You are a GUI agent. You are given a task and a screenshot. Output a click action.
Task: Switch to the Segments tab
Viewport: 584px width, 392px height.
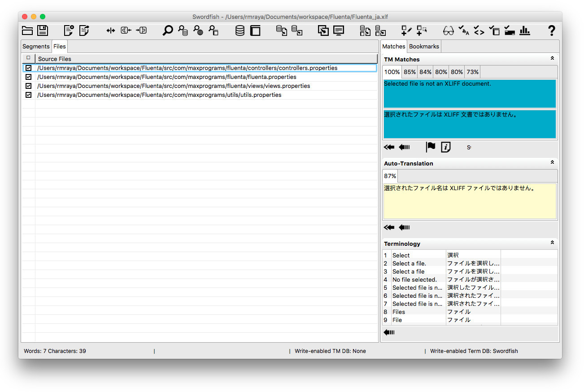click(36, 47)
